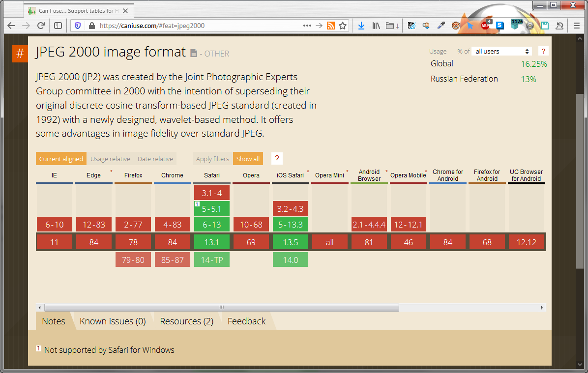588x373 pixels.
Task: Click the page vertical scrollbar thumb
Action: pos(580,181)
